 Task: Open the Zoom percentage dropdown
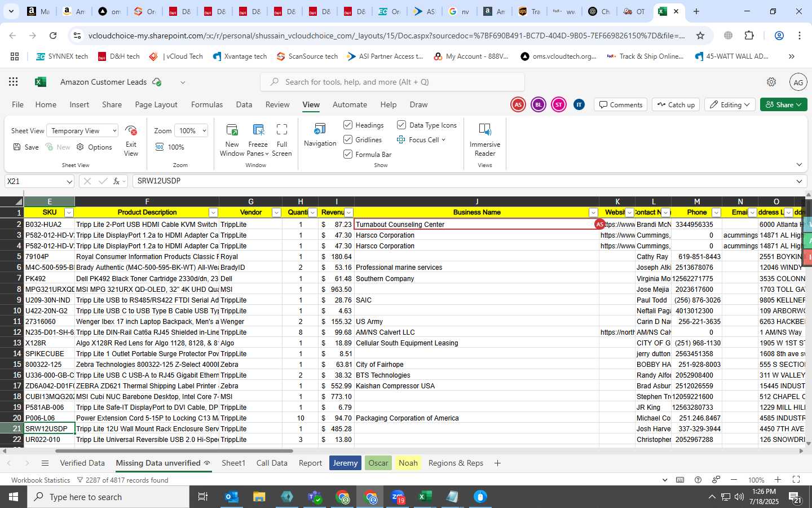coord(191,131)
